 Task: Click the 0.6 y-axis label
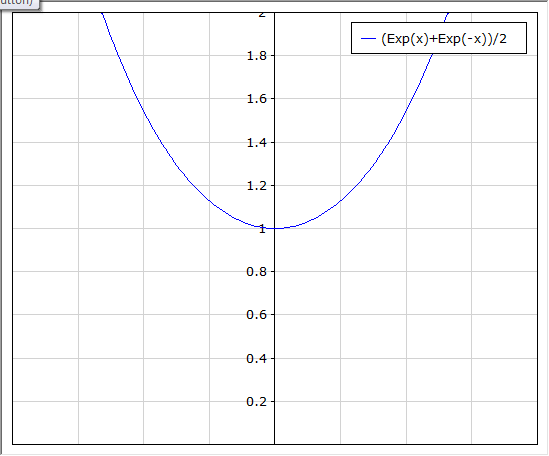coord(256,315)
